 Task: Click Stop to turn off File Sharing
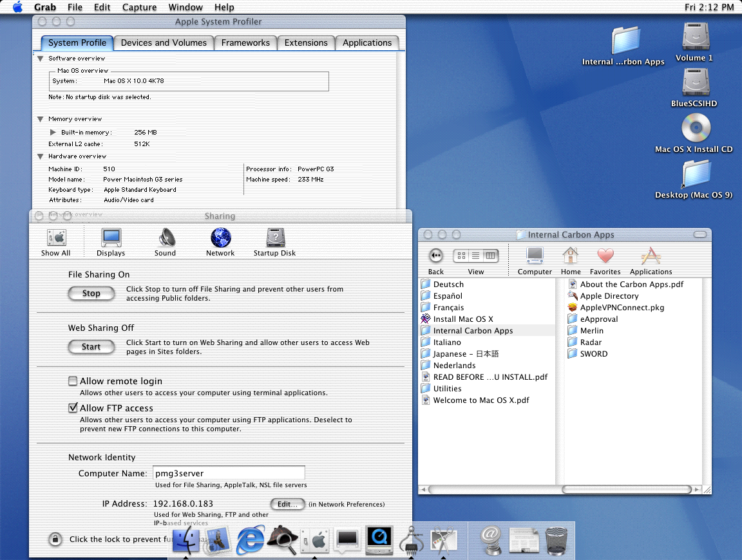coord(91,294)
